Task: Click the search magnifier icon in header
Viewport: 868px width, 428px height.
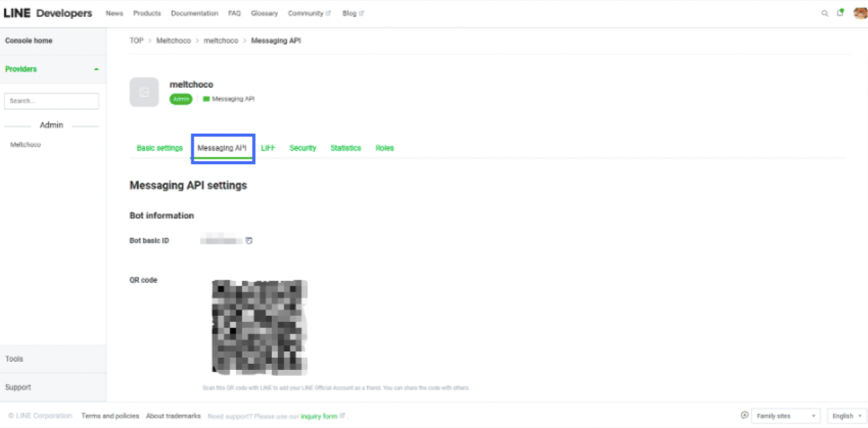Action: 825,14
